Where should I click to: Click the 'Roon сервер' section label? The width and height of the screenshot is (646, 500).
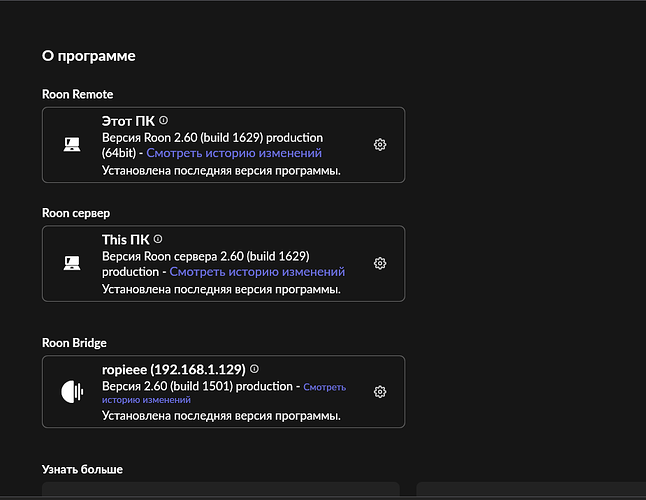(x=76, y=213)
